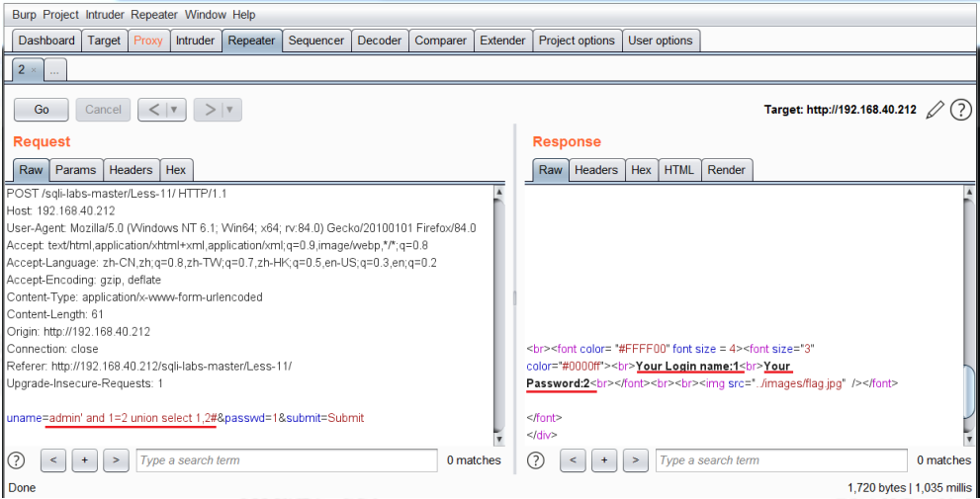
Task: Click the request pane scroll up arrow
Action: [x=498, y=193]
